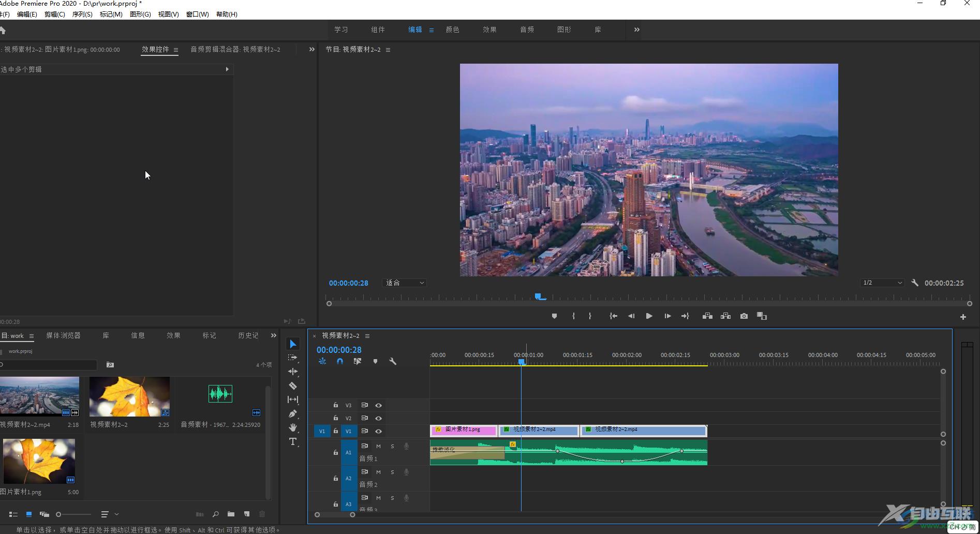Click the trash Clear icon in Project panel
The width and height of the screenshot is (980, 534).
coord(262,514)
